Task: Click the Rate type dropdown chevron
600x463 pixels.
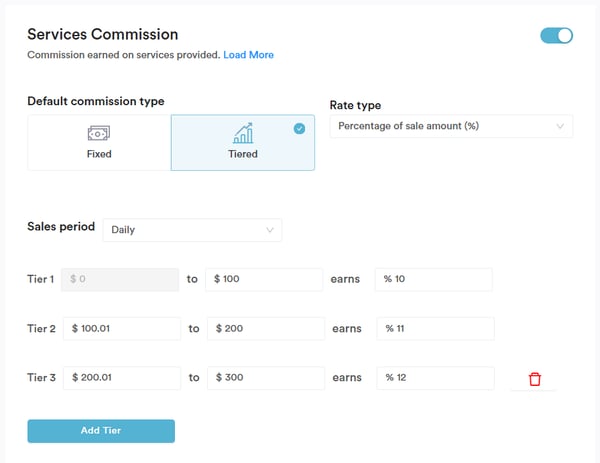Action: click(x=560, y=126)
